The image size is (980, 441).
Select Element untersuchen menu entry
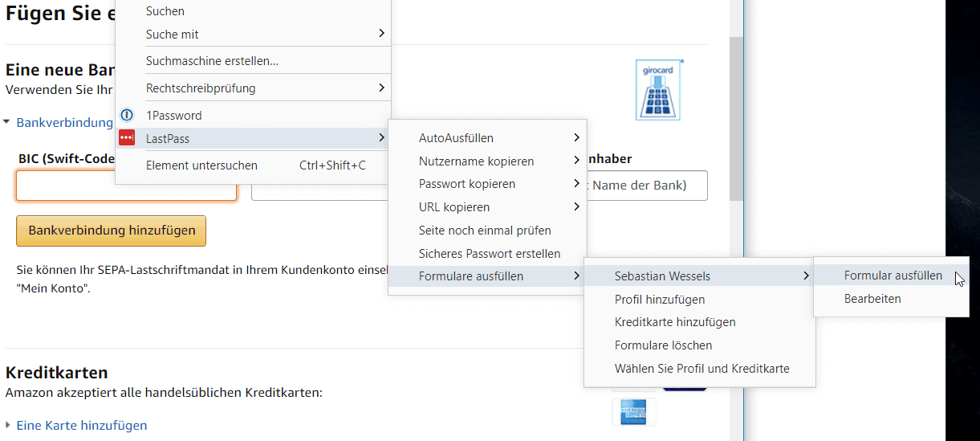point(253,165)
